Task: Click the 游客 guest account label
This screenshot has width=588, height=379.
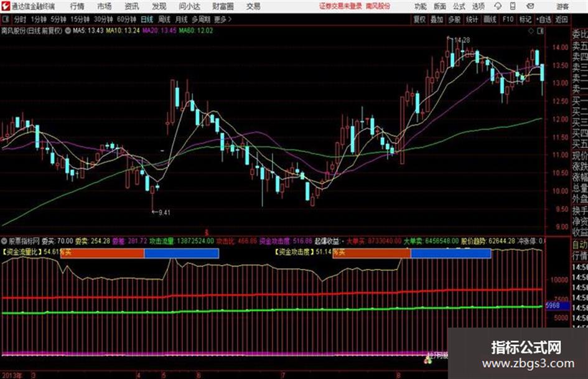Action: tap(562, 6)
